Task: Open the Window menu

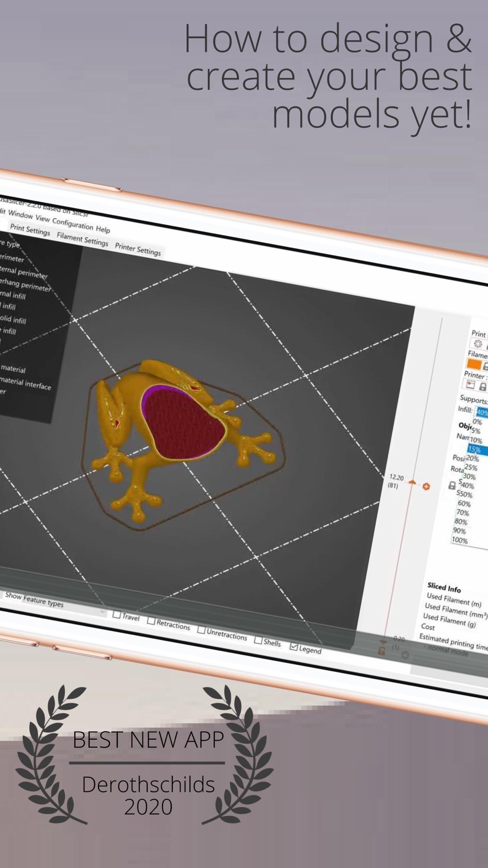Action: point(20,215)
